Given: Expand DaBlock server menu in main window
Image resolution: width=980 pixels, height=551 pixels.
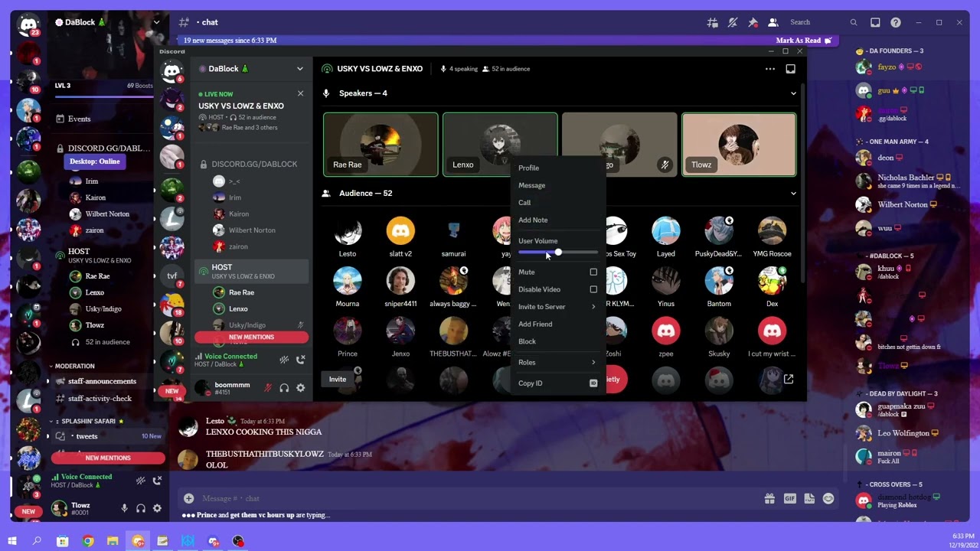Looking at the screenshot, I should coord(156,22).
